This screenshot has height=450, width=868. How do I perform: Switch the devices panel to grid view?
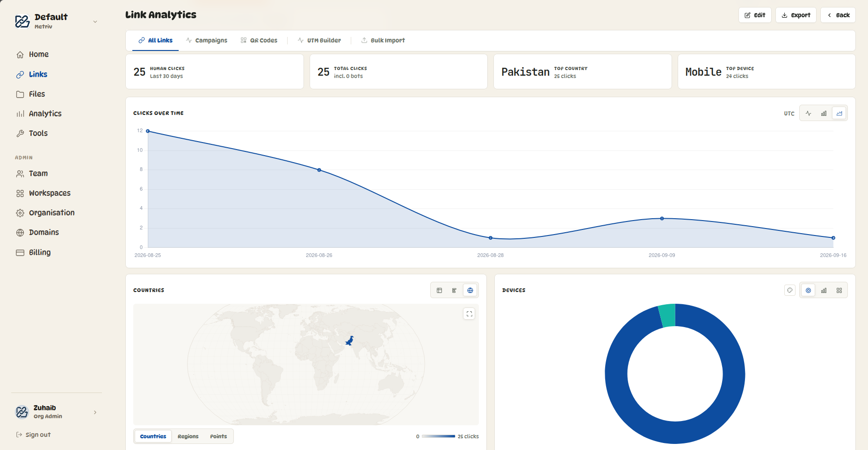click(839, 290)
